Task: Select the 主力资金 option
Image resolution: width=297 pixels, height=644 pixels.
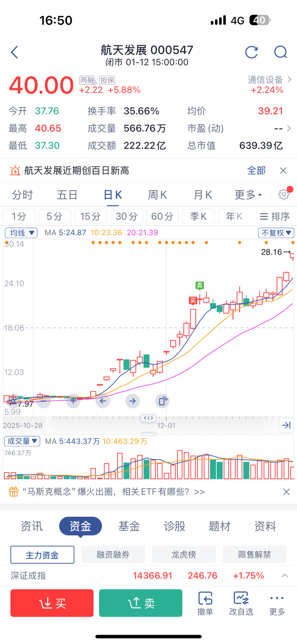Action: (x=42, y=555)
